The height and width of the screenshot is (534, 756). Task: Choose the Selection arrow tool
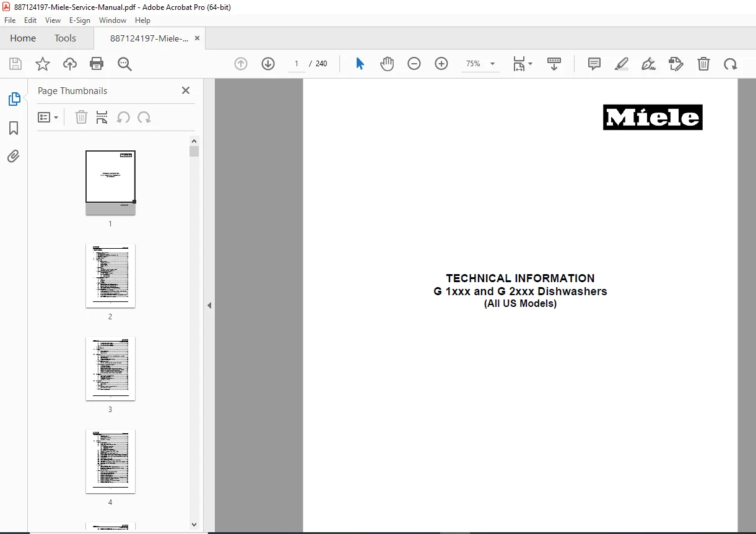[x=360, y=64]
